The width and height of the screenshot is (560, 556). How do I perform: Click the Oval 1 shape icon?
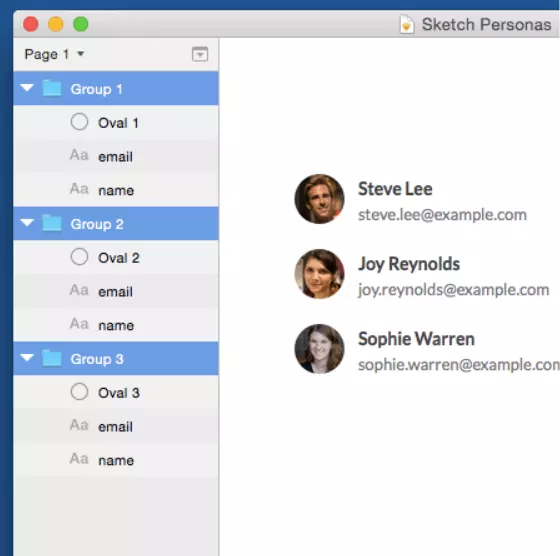79,122
